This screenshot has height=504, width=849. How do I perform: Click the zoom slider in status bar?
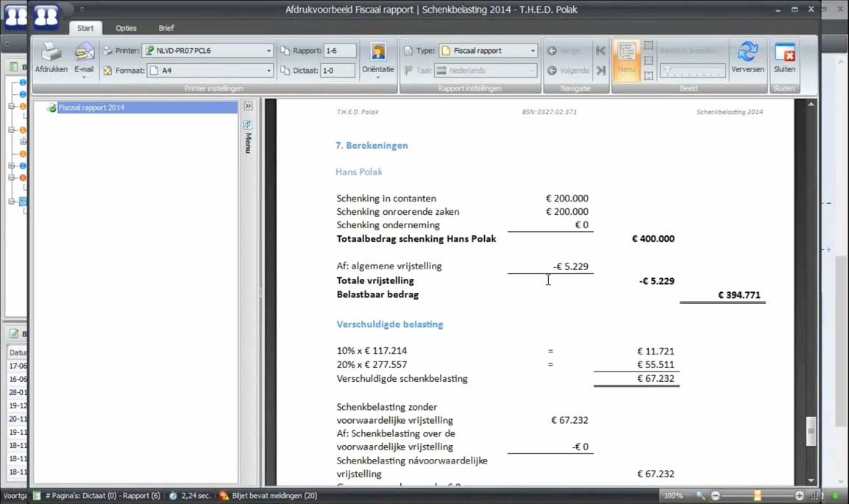tap(756, 496)
